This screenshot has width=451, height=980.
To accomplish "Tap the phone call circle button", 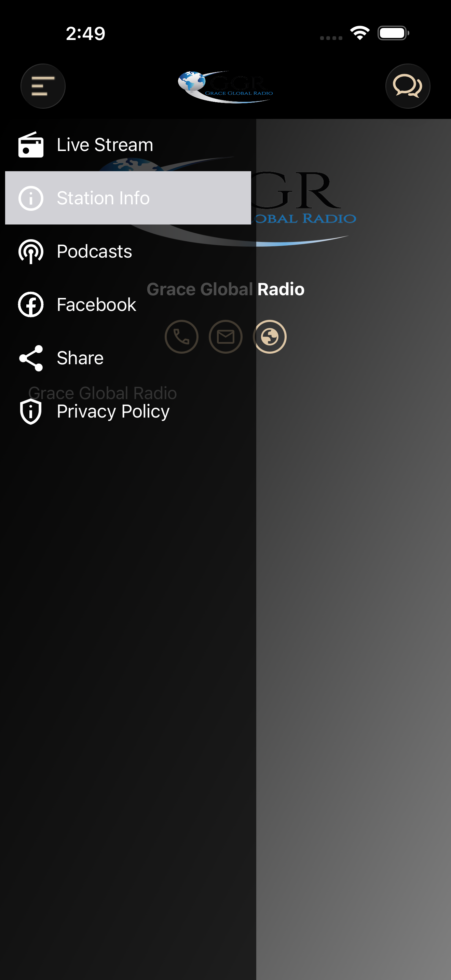I will [181, 337].
